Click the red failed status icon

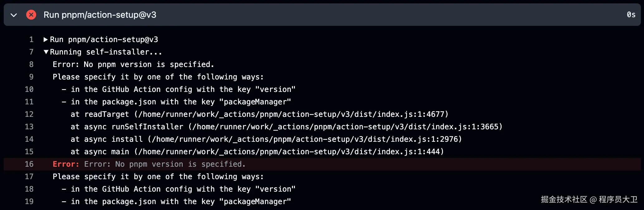tap(31, 15)
